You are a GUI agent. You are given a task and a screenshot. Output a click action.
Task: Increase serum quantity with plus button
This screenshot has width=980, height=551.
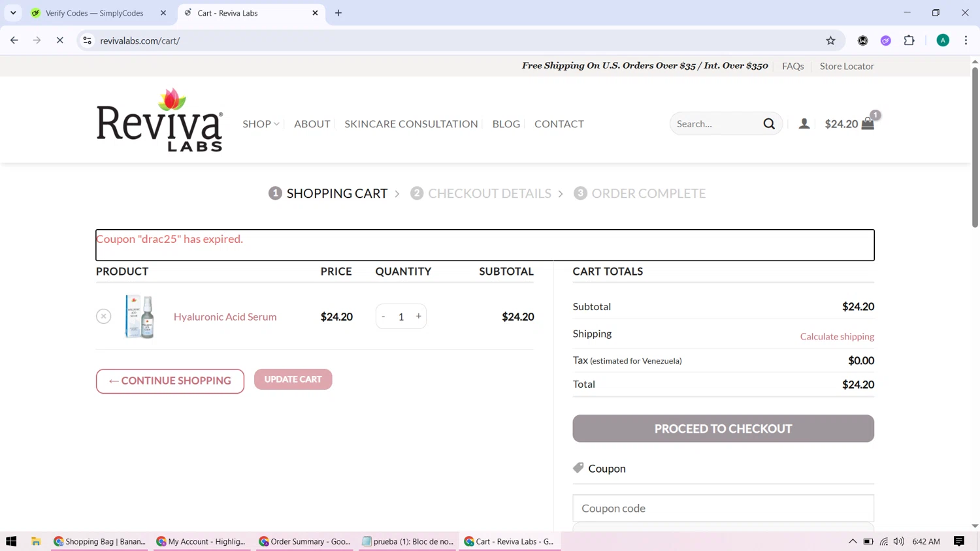[419, 317]
